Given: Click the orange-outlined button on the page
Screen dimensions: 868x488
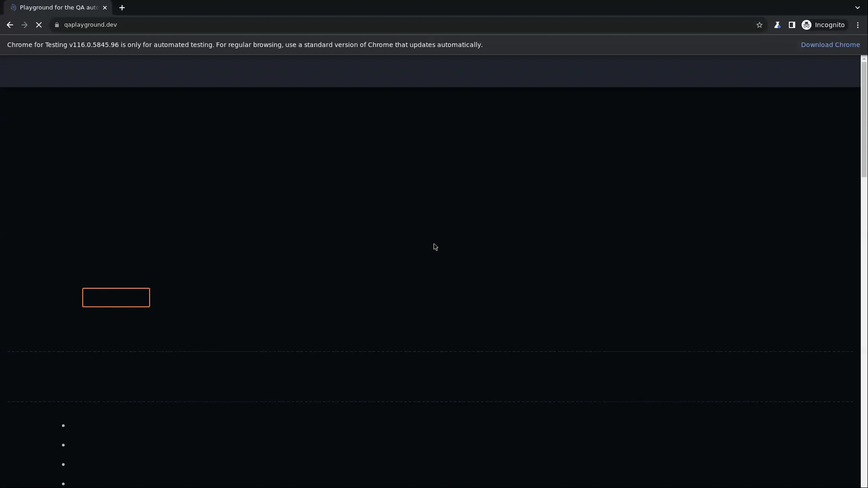Looking at the screenshot, I should pyautogui.click(x=116, y=297).
